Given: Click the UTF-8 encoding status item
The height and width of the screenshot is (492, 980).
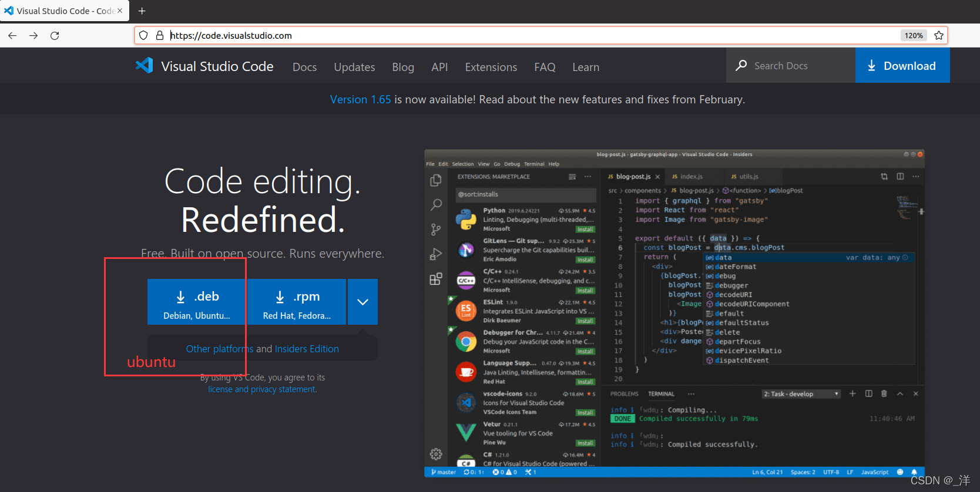Looking at the screenshot, I should 831,472.
